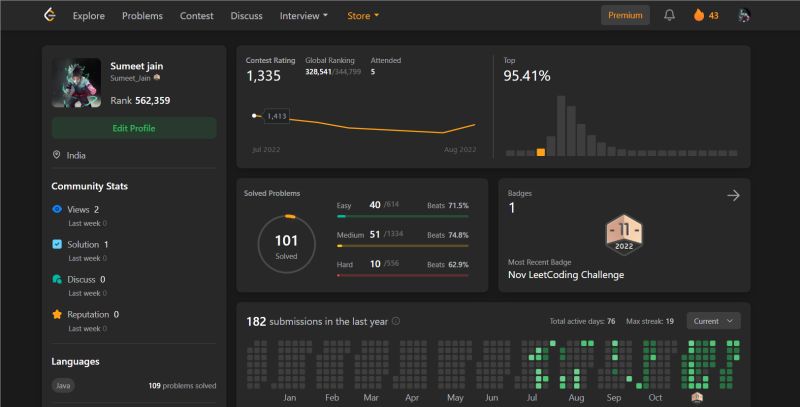Click the Community Stats heading

click(89, 186)
